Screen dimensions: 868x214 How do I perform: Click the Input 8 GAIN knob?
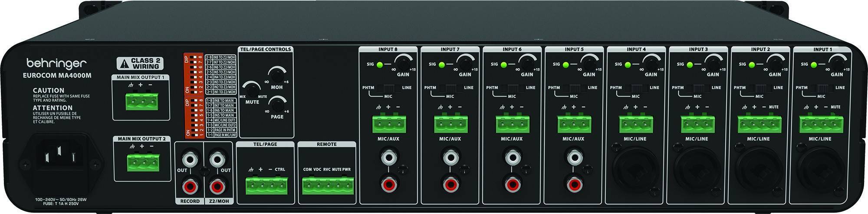(402, 64)
